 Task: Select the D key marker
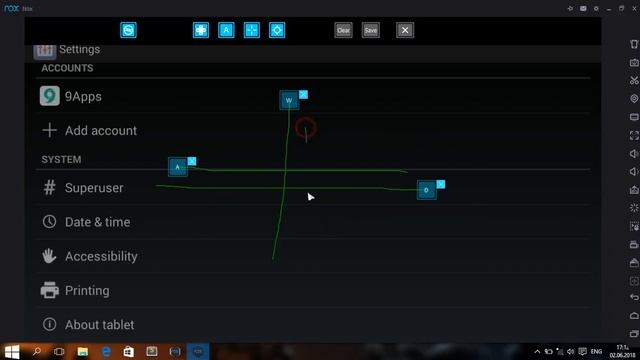pyautogui.click(x=427, y=190)
